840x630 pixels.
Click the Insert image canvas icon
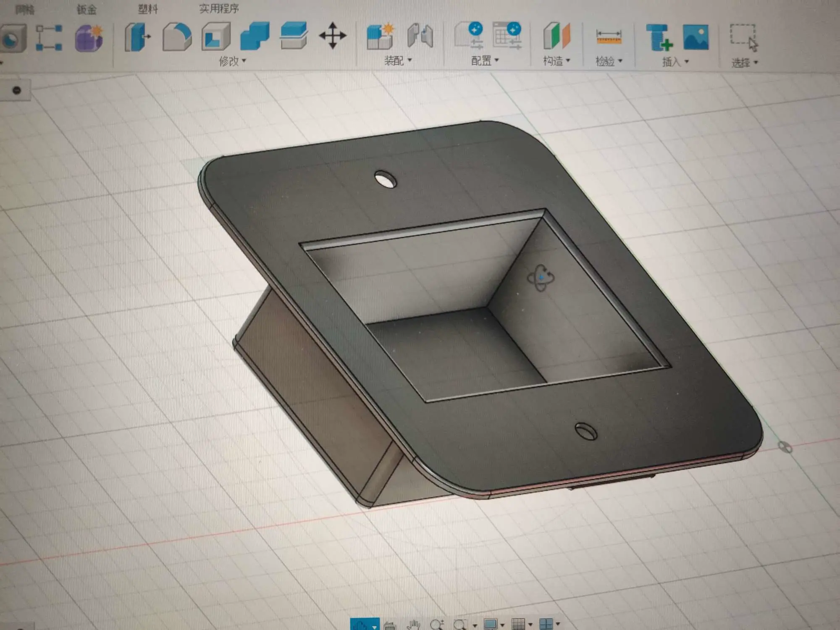(696, 37)
